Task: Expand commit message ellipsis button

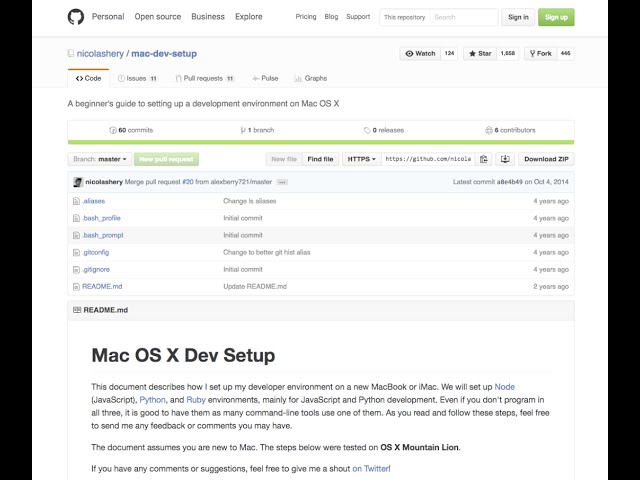Action: click(282, 182)
